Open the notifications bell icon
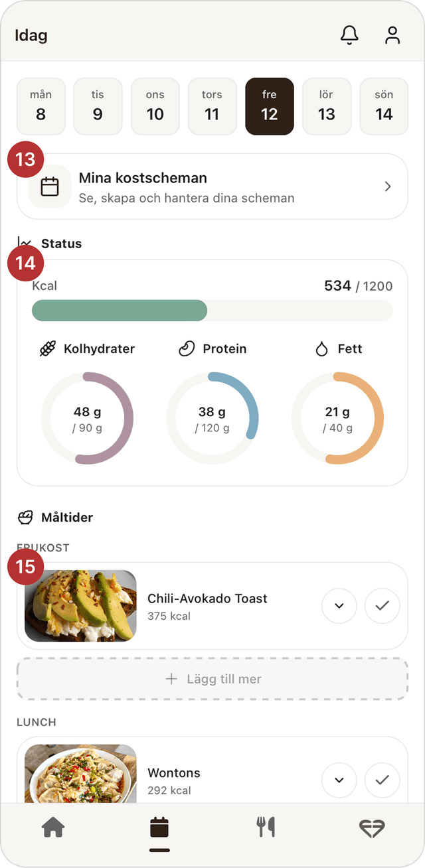 coord(349,35)
